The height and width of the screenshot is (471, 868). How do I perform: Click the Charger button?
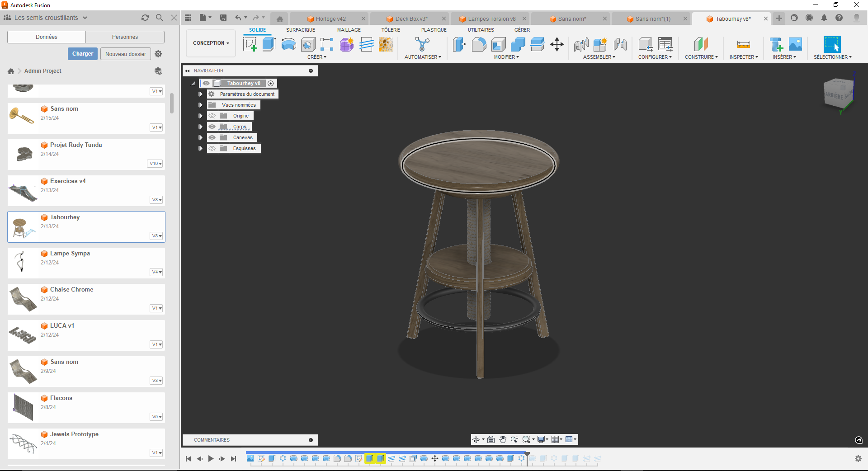83,54
